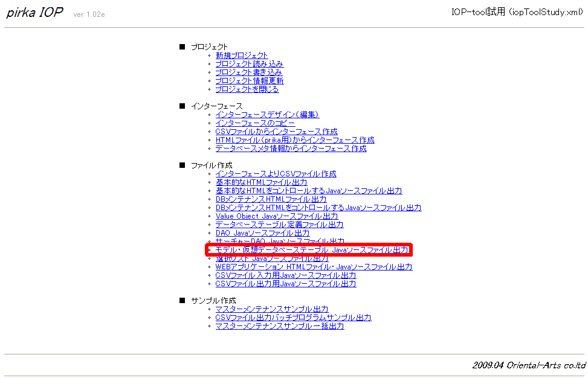The image size is (588, 378).
Task: Click マスターメンテナンスサンプル出力 link
Action: coord(272,309)
